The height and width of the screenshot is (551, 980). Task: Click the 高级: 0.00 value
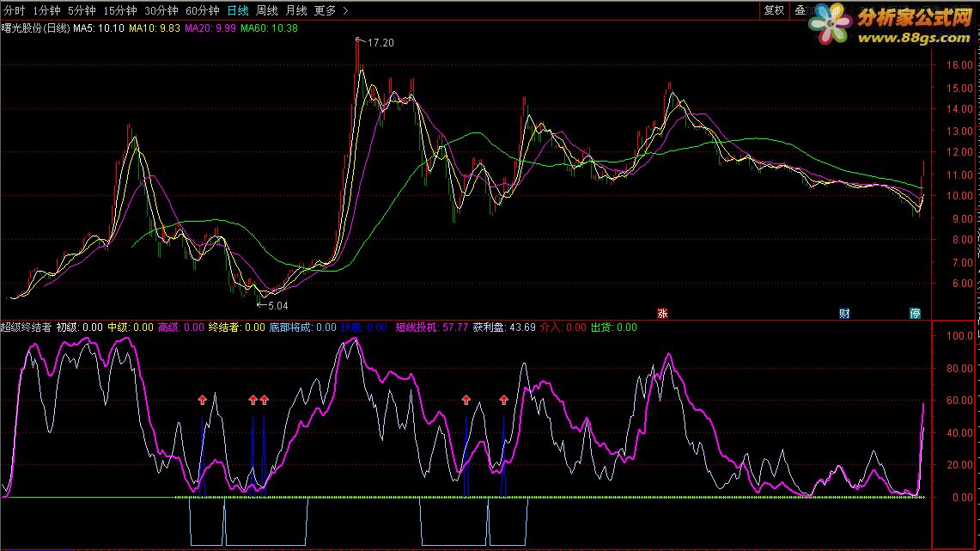(180, 328)
